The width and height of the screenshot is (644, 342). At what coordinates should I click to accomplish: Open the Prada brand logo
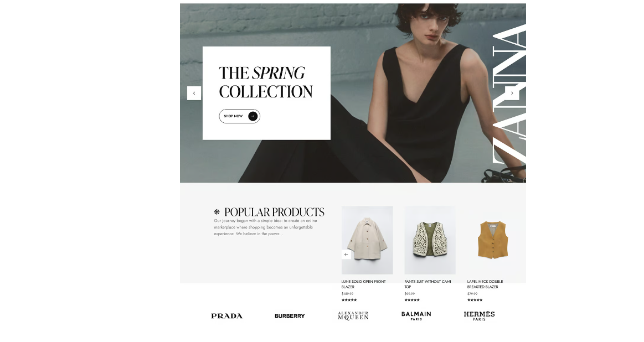(226, 316)
